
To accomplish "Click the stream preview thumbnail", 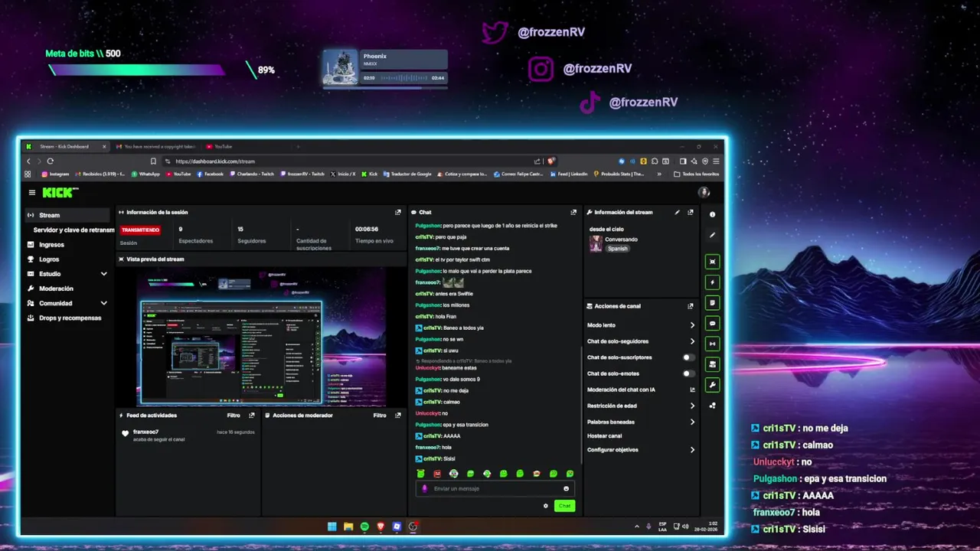I will click(262, 337).
